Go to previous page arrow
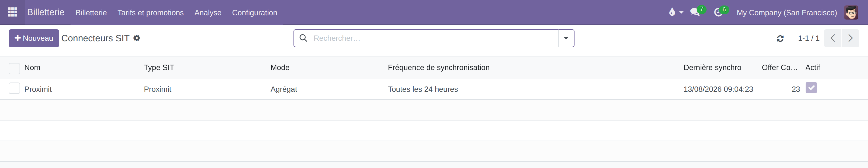This screenshot has width=868, height=168. (833, 38)
